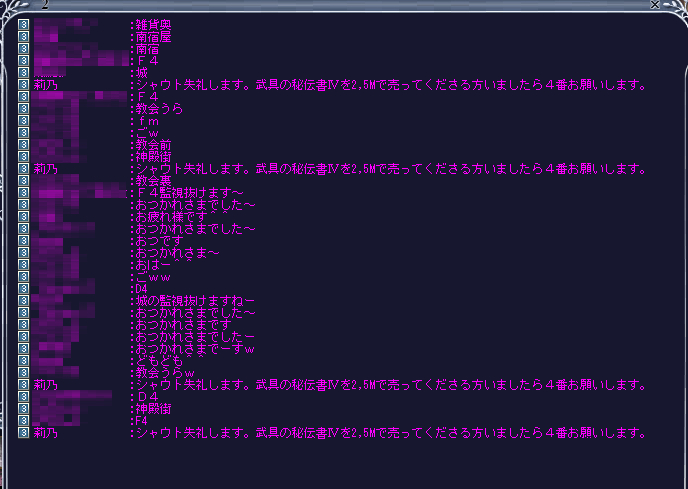Click the bottom-most 莉乃 player name
This screenshot has height=489, width=688.
[44, 433]
